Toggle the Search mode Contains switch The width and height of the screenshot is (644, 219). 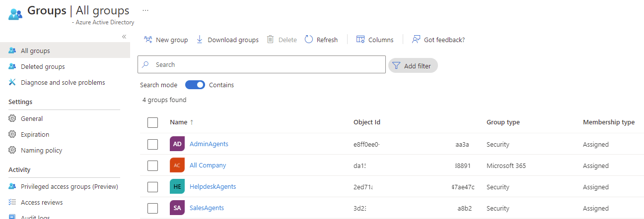(x=195, y=85)
